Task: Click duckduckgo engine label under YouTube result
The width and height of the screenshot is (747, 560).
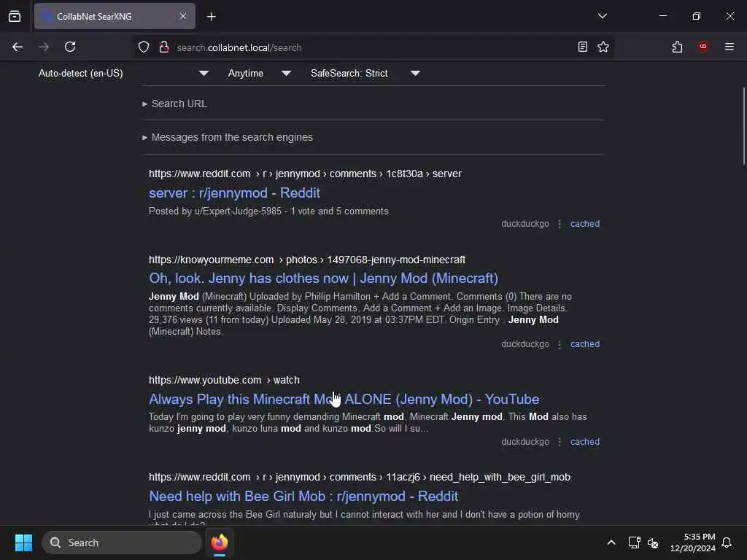Action: 525,441
